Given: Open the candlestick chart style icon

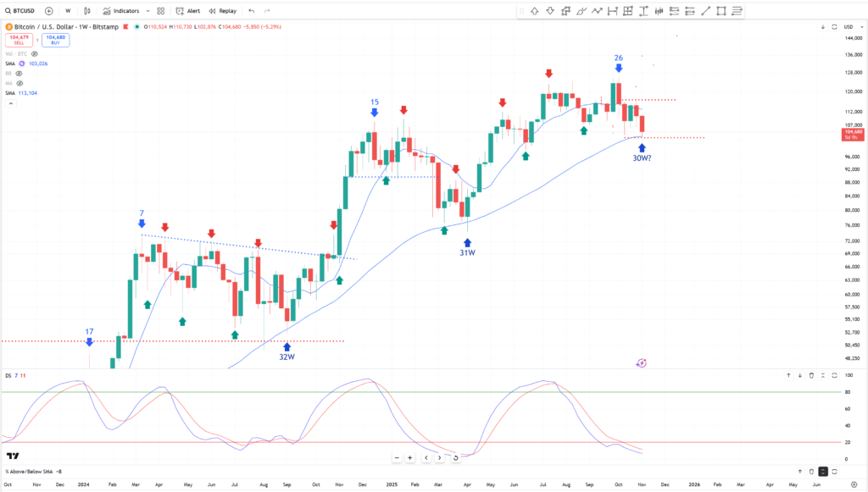Looking at the screenshot, I should 86,11.
